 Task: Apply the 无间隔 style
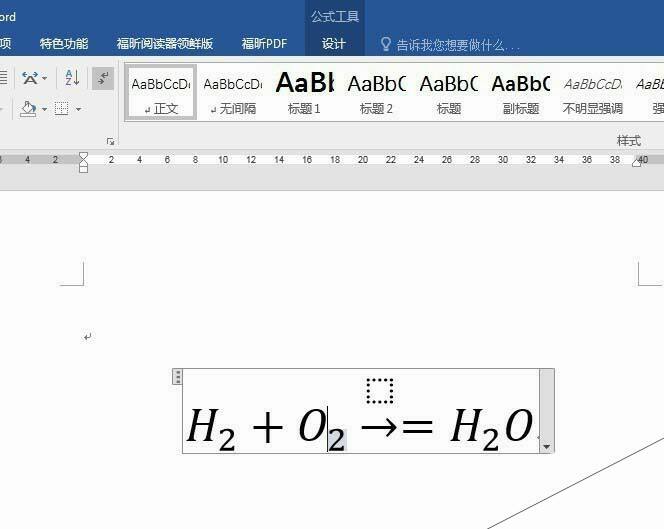pyautogui.click(x=233, y=92)
